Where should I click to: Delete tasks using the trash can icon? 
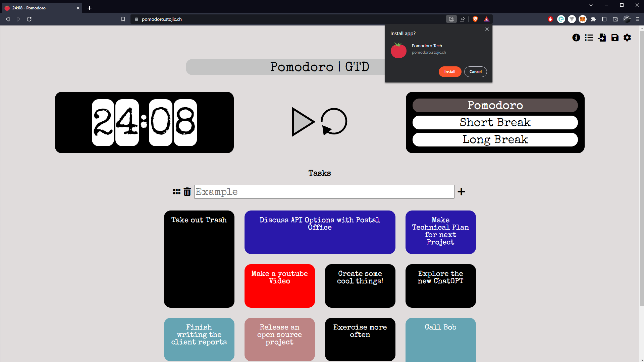[187, 191]
